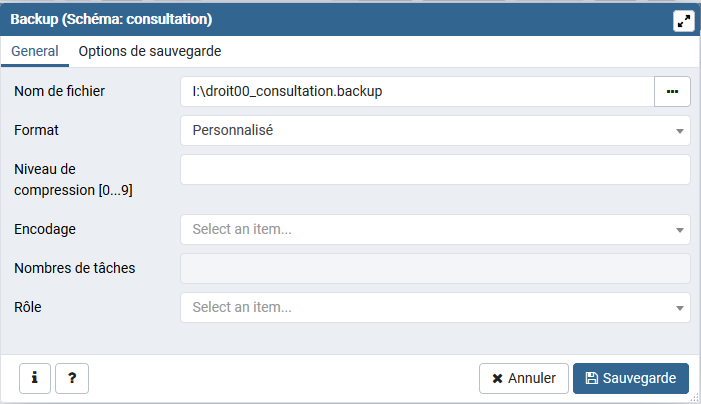Screen dimensions: 701x404
Task: Maximize the Backup dialog
Action: pos(683,21)
